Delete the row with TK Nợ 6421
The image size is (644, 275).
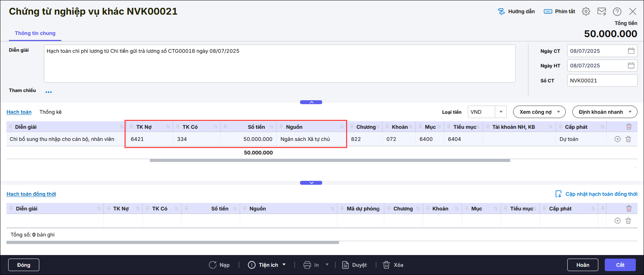pos(628,139)
